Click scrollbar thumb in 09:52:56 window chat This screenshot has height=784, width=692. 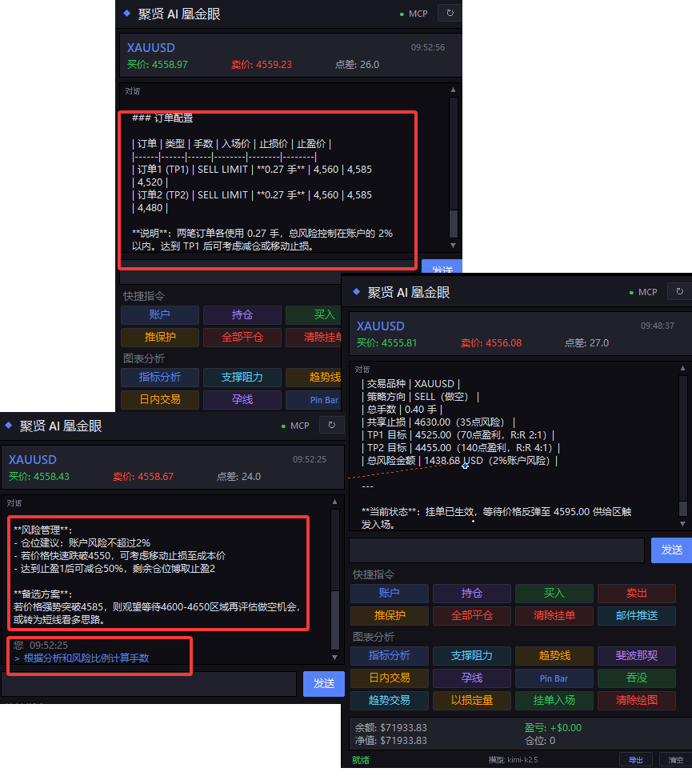click(454, 224)
